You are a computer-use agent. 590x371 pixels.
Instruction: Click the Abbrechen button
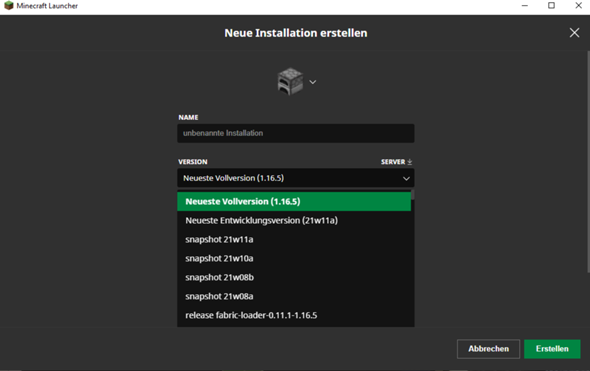pyautogui.click(x=488, y=349)
